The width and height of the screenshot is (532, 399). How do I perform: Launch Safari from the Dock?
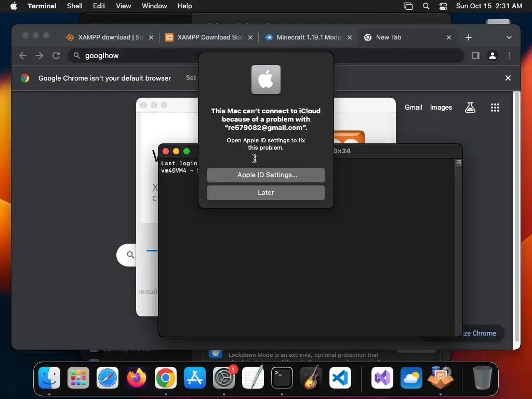pos(108,378)
